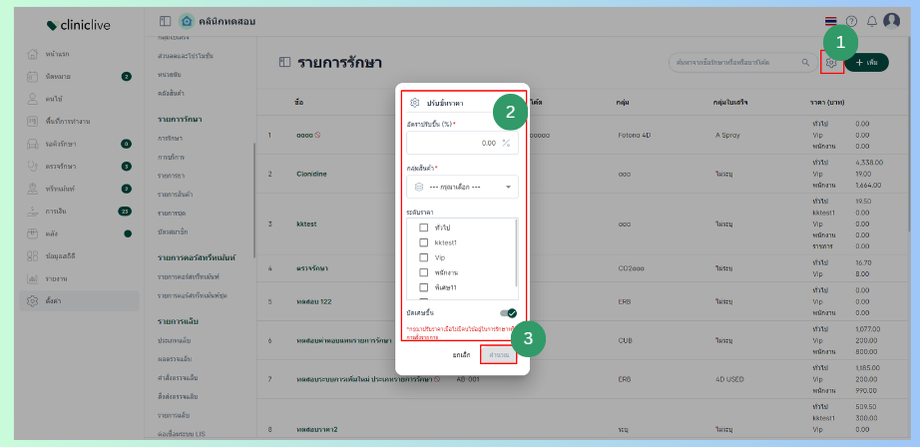The height and width of the screenshot is (447, 920).
Task: Turn off the ปัดเศษขึ้น round-up toggle
Action: click(x=509, y=313)
